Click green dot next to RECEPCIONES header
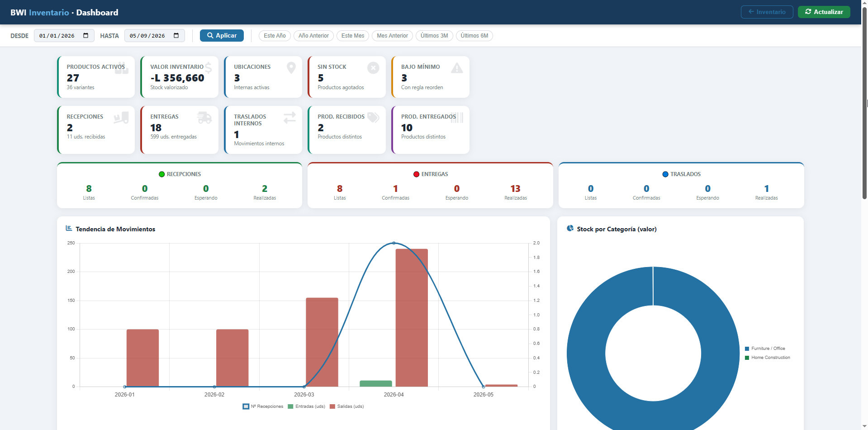 161,174
